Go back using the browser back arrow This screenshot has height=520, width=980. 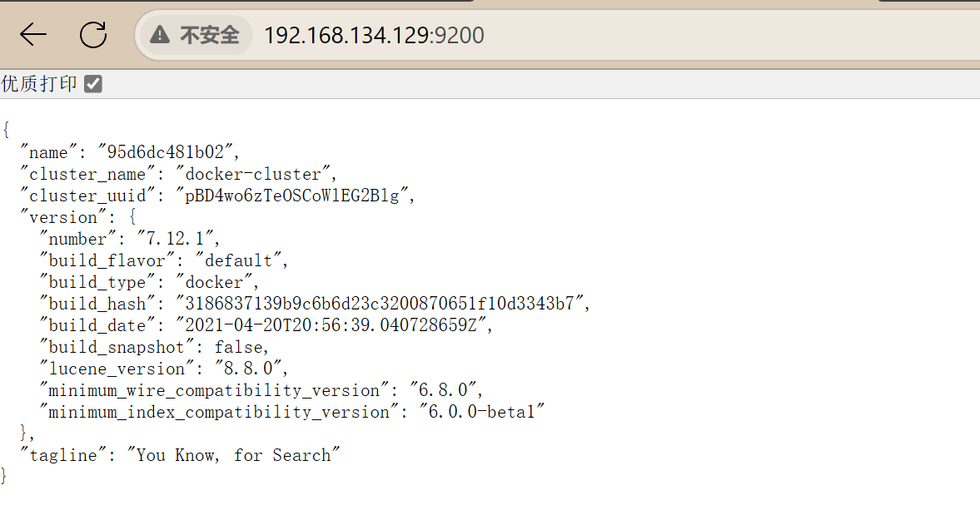coord(33,35)
